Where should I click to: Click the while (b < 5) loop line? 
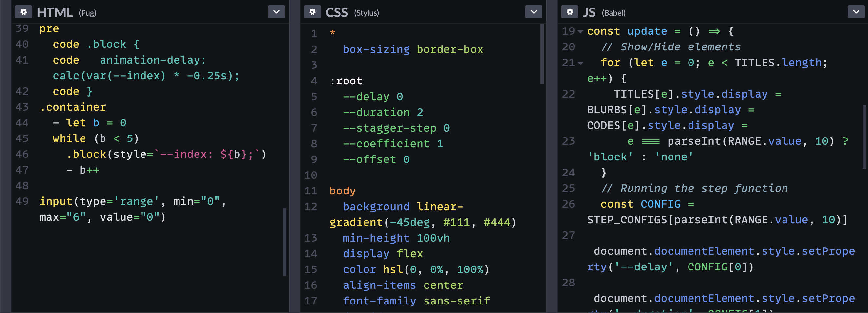pyautogui.click(x=95, y=138)
